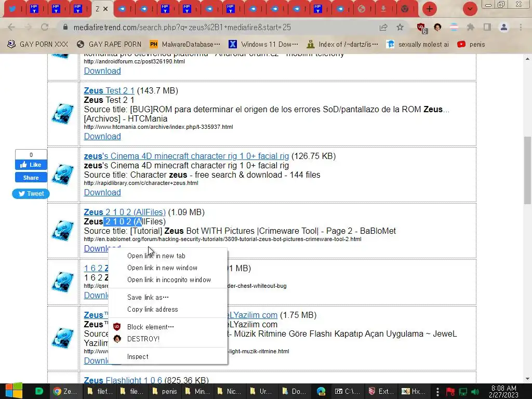The height and width of the screenshot is (399, 532).
Task: Open the uBlock Origin extension
Action: 421,28
